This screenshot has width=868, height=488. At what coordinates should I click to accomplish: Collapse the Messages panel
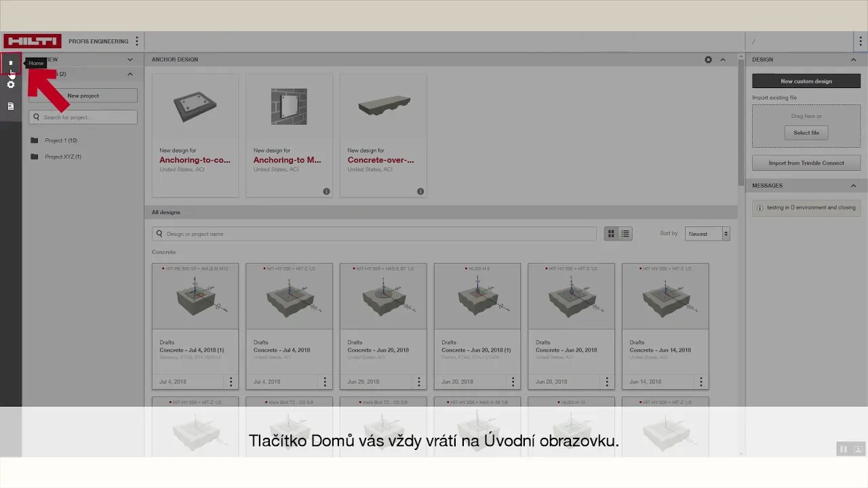[x=853, y=186]
